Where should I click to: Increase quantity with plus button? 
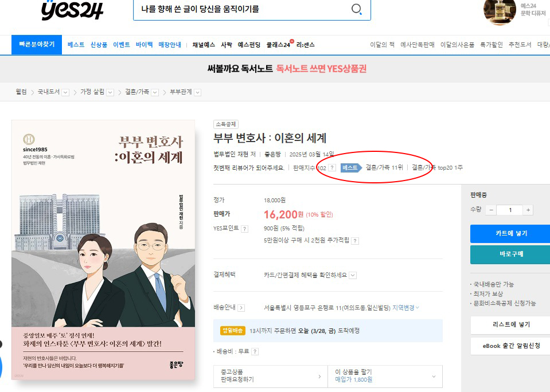pos(528,210)
